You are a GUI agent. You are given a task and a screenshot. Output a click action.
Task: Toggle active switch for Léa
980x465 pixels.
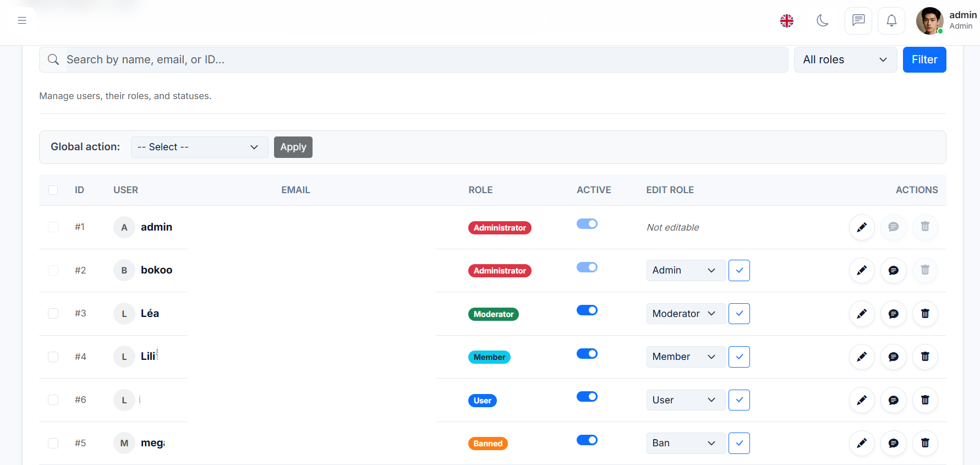tap(587, 310)
